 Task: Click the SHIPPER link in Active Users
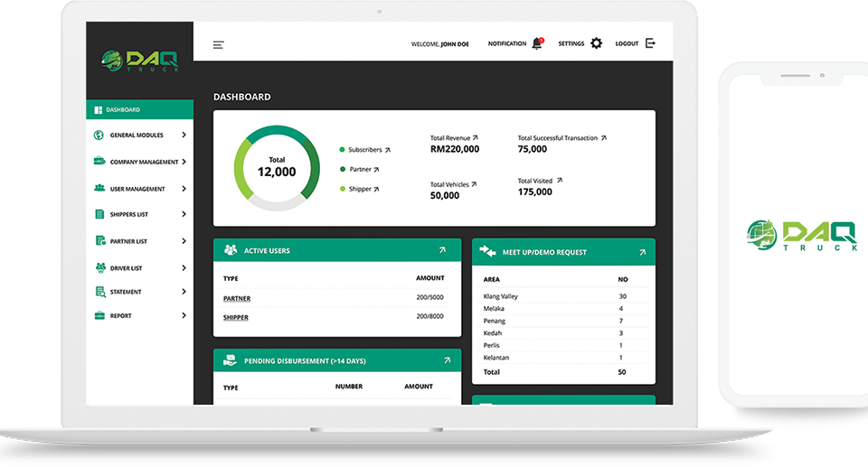(x=236, y=317)
